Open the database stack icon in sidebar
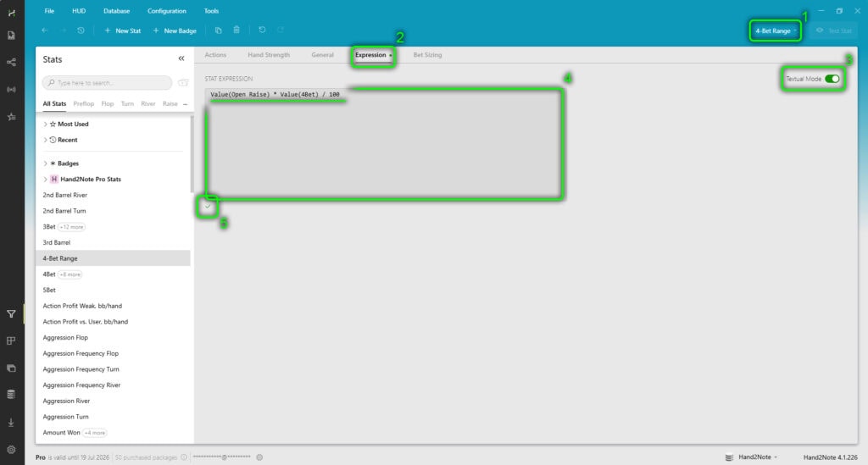 pos(11,394)
